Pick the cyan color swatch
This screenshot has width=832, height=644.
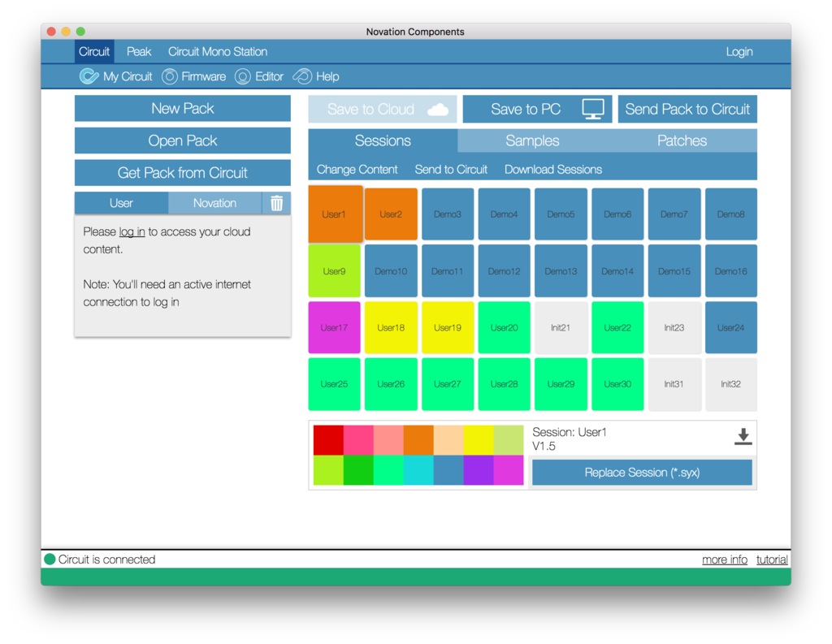418,470
